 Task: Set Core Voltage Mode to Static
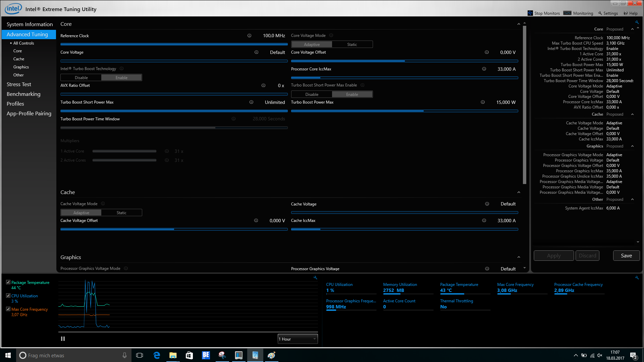click(x=352, y=44)
